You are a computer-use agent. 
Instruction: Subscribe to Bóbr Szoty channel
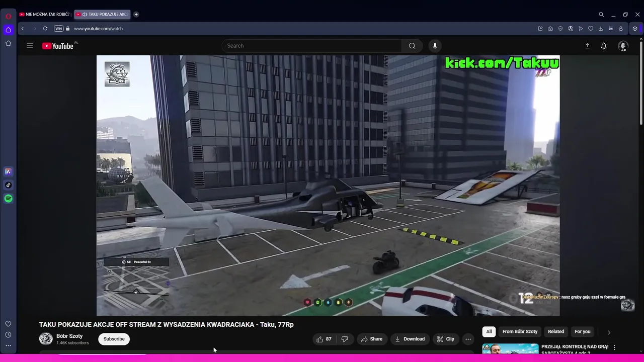(114, 339)
